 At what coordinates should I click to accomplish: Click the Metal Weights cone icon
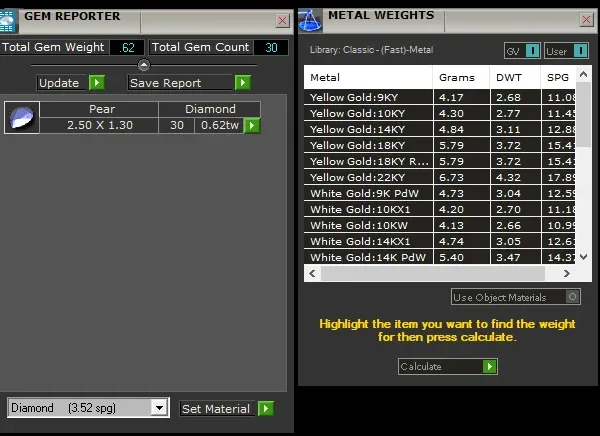point(310,21)
